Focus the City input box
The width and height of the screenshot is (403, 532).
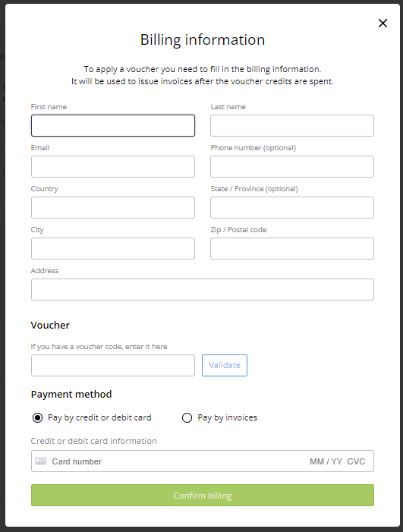pyautogui.click(x=113, y=249)
